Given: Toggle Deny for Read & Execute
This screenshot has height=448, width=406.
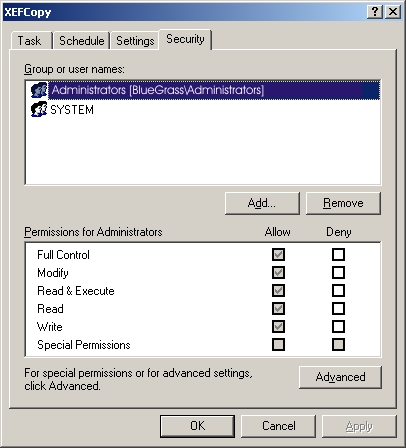Looking at the screenshot, I should pos(338,291).
